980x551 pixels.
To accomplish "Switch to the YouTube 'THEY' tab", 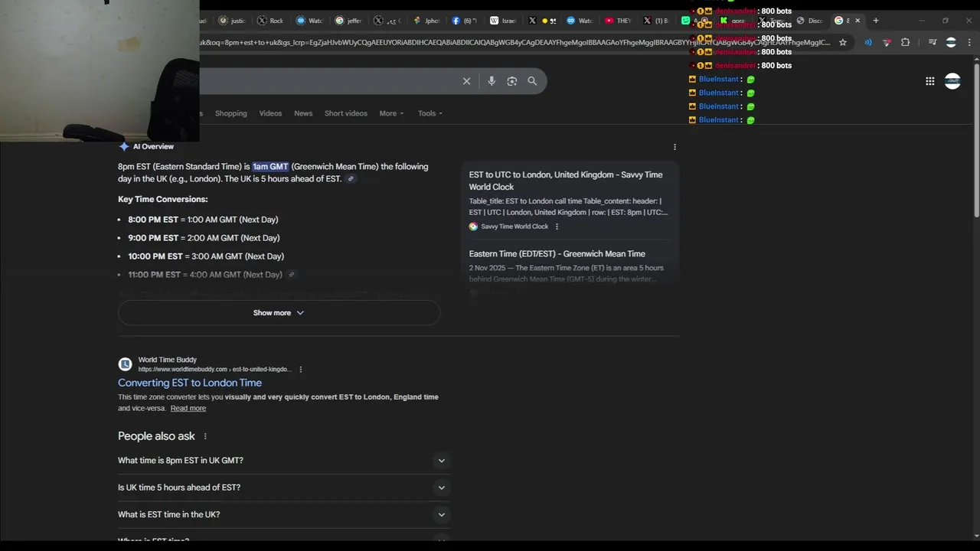I will [619, 21].
